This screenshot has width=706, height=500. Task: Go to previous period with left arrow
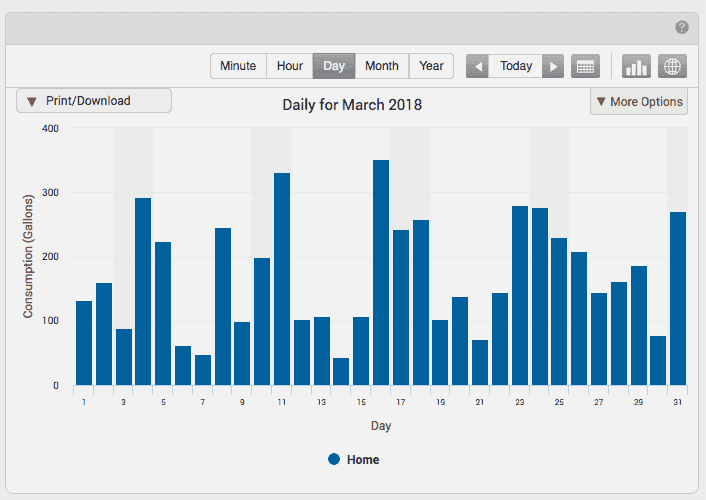[x=478, y=67]
